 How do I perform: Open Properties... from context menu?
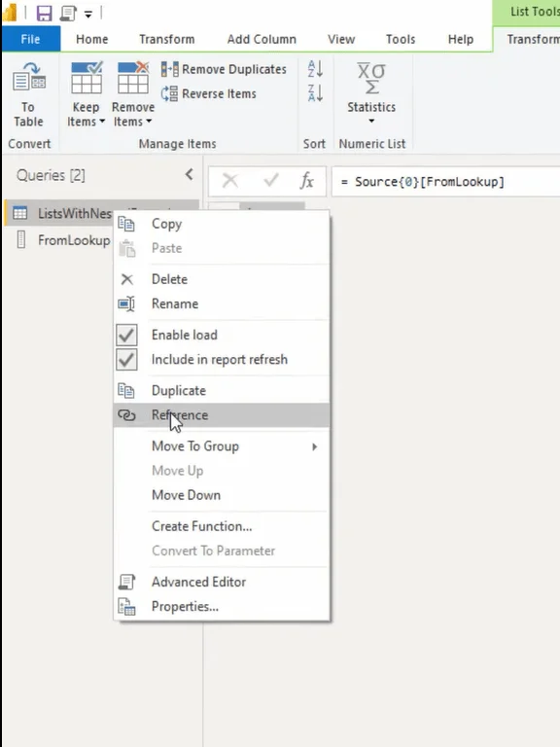point(222,607)
